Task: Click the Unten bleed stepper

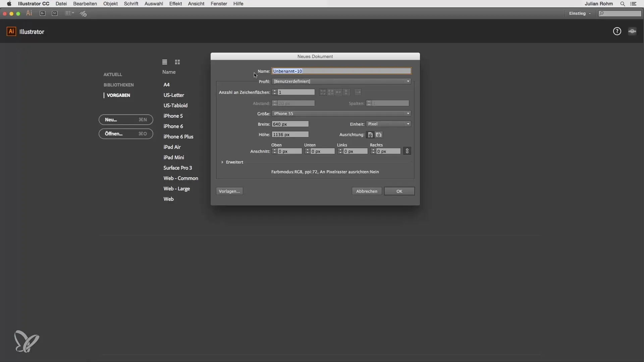Action: [x=308, y=151]
